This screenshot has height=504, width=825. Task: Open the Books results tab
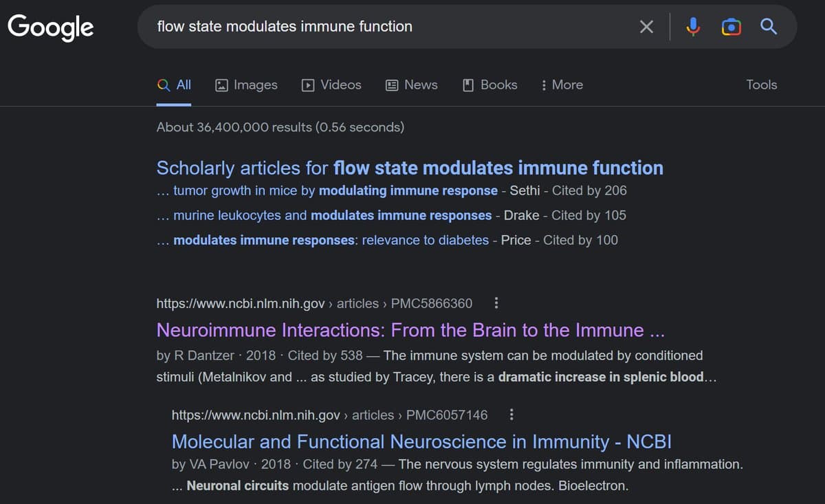[x=490, y=85]
